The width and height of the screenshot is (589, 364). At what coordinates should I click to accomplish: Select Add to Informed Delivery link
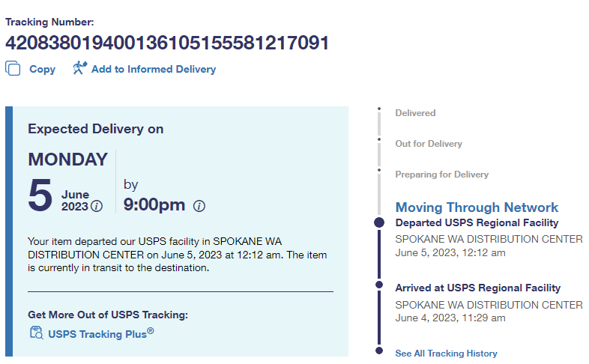coord(153,69)
